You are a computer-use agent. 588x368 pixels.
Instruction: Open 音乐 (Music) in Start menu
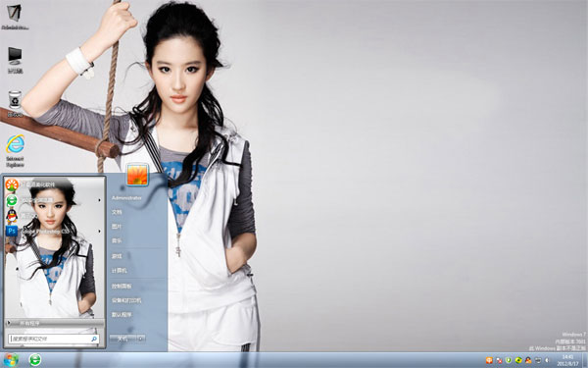(x=117, y=240)
